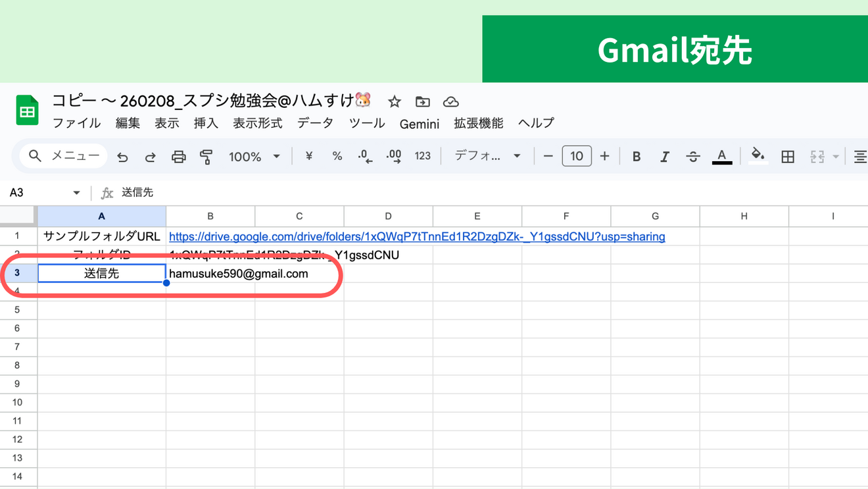868x489 pixels.
Task: Select cell A3 labeled 送信先
Action: [102, 274]
